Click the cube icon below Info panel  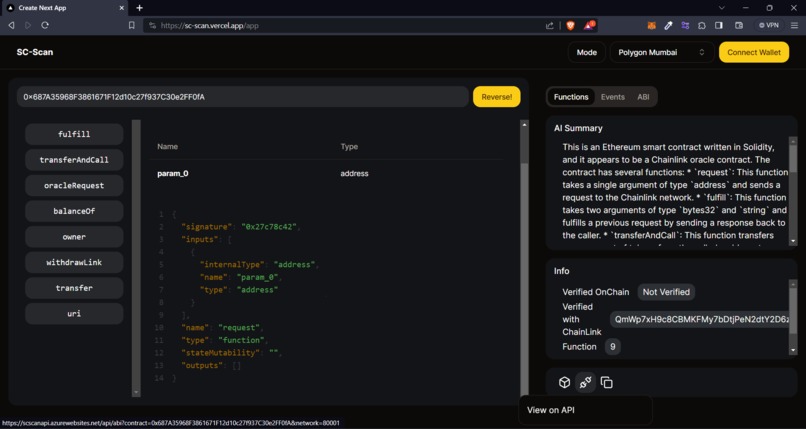564,382
